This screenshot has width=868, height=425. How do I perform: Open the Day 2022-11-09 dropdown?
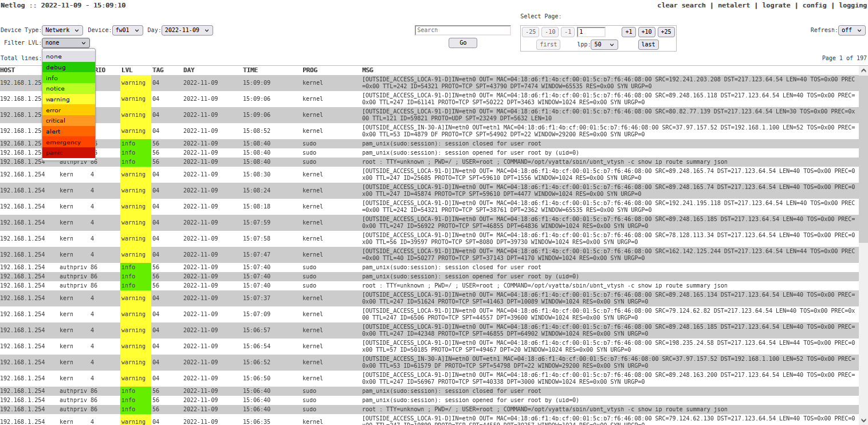coord(187,30)
